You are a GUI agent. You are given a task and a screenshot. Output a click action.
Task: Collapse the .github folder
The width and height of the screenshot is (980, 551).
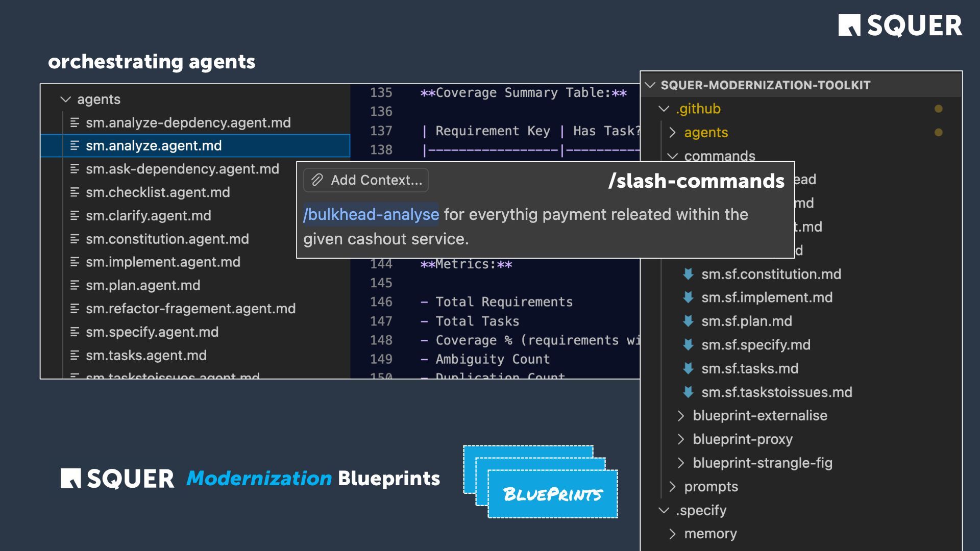(664, 109)
